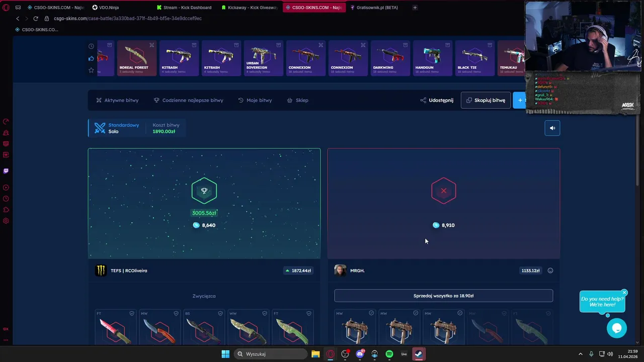Click the Windows Start button
Image resolution: width=644 pixels, height=362 pixels.
tap(225, 354)
